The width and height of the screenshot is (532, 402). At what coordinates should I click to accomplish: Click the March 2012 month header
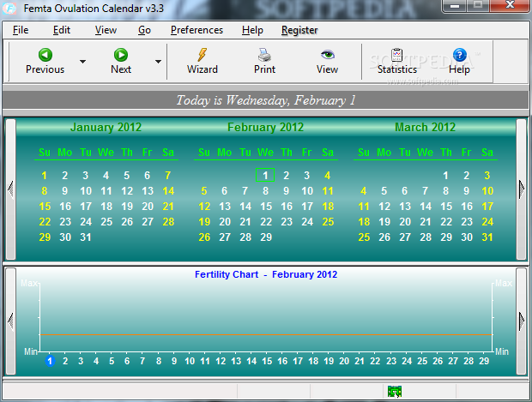(425, 128)
